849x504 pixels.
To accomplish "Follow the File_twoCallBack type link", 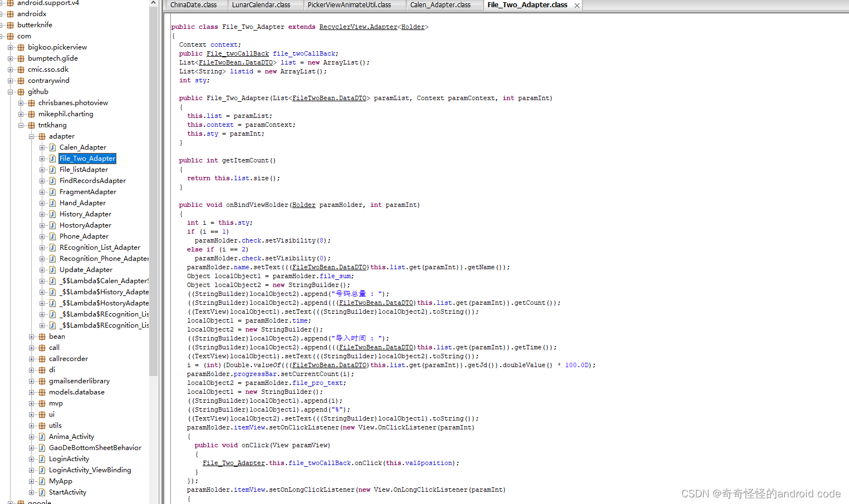I will (x=238, y=53).
